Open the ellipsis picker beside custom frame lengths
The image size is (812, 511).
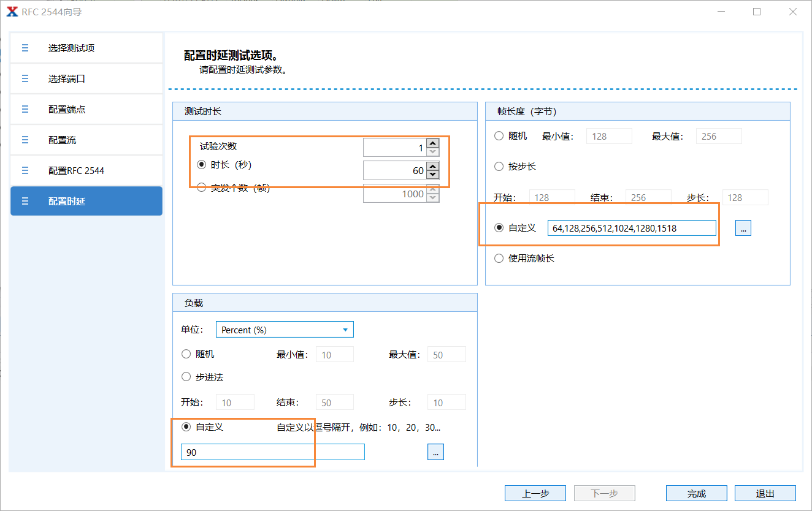click(x=743, y=227)
